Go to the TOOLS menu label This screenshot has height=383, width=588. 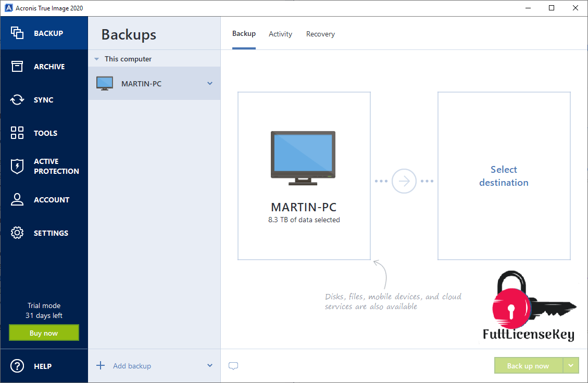click(45, 133)
